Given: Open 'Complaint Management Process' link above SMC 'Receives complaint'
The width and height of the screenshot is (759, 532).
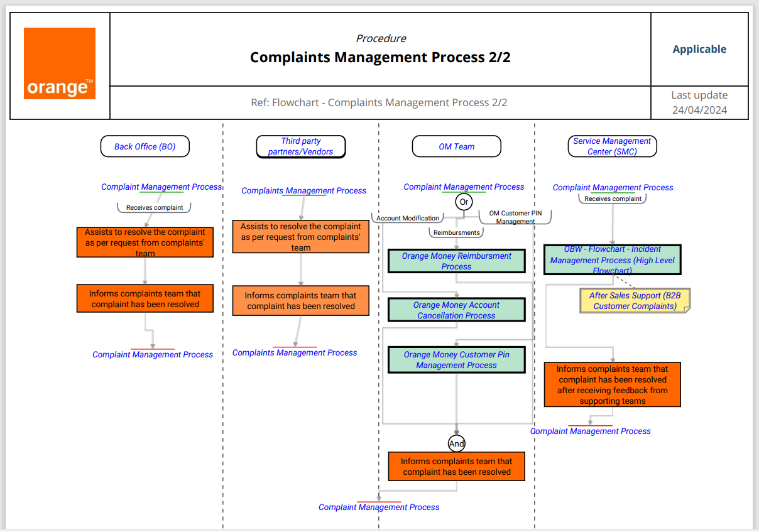Looking at the screenshot, I should coord(613,187).
